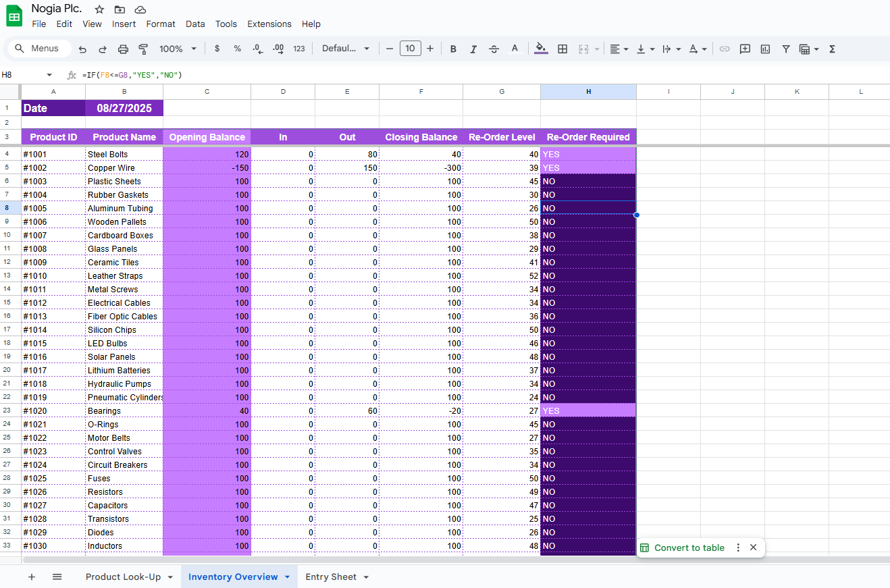890x588 pixels.
Task: Open the zoom 100% dropdown
Action: point(178,49)
